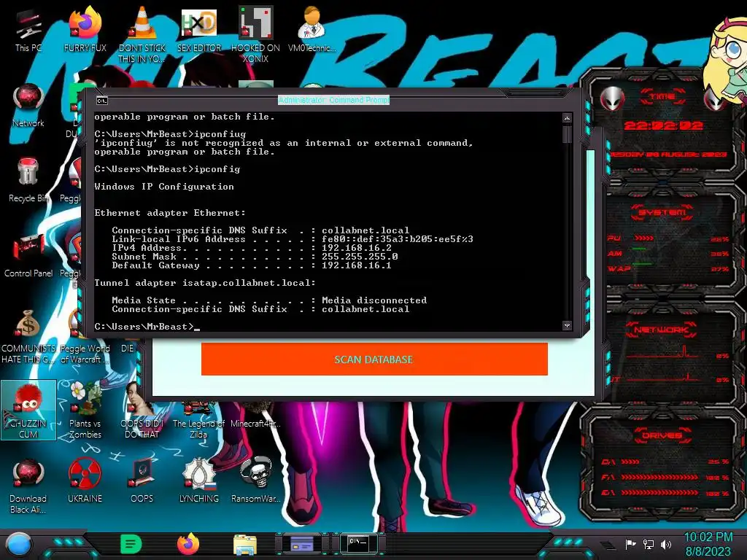The height and width of the screenshot is (560, 747).
Task: Open File Explorer from the taskbar
Action: tap(245, 545)
